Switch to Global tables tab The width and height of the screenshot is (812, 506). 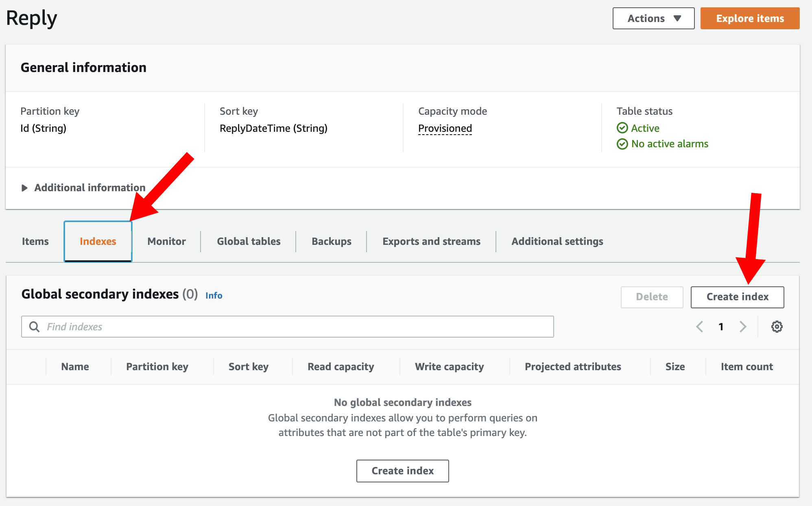pos(249,241)
